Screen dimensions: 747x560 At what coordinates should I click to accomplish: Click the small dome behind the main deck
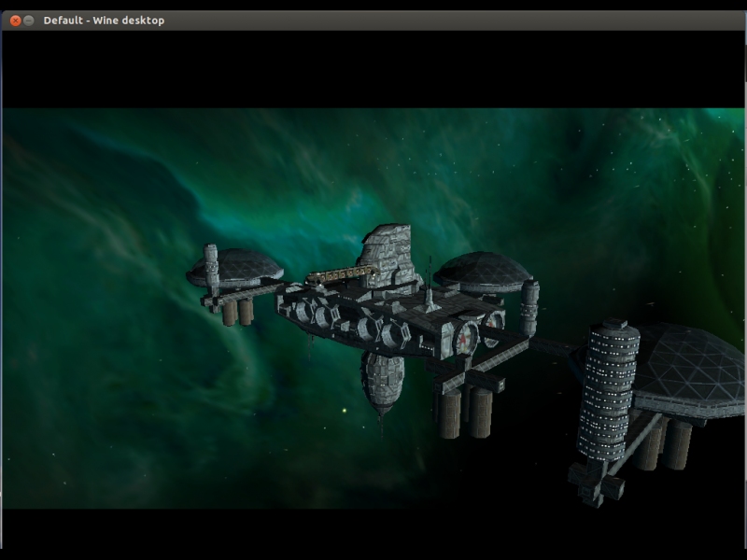(x=481, y=270)
